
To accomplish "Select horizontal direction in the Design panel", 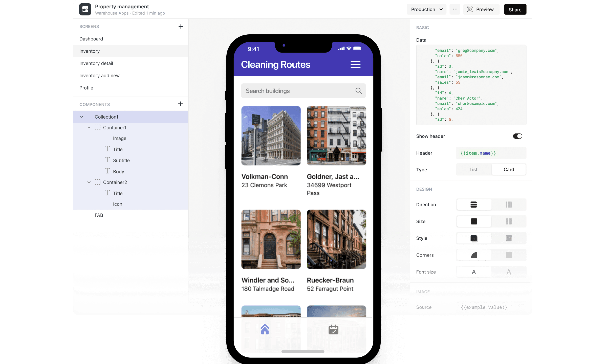I will click(x=509, y=204).
